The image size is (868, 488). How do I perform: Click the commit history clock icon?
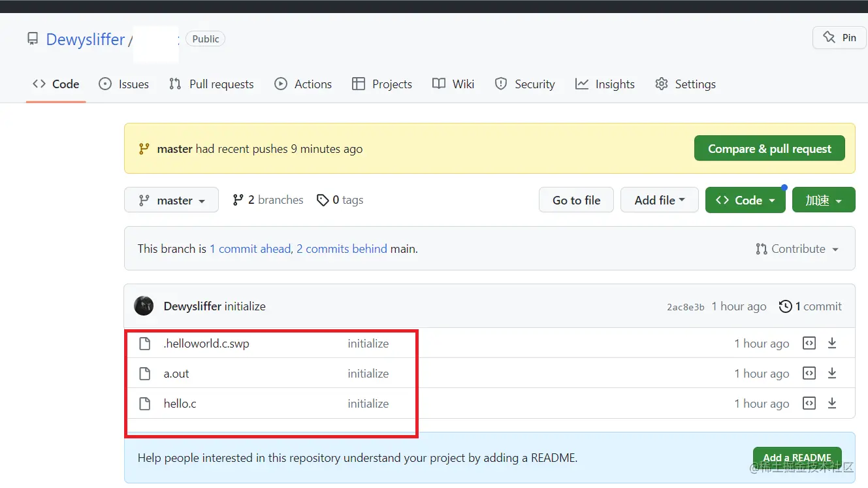pyautogui.click(x=786, y=306)
